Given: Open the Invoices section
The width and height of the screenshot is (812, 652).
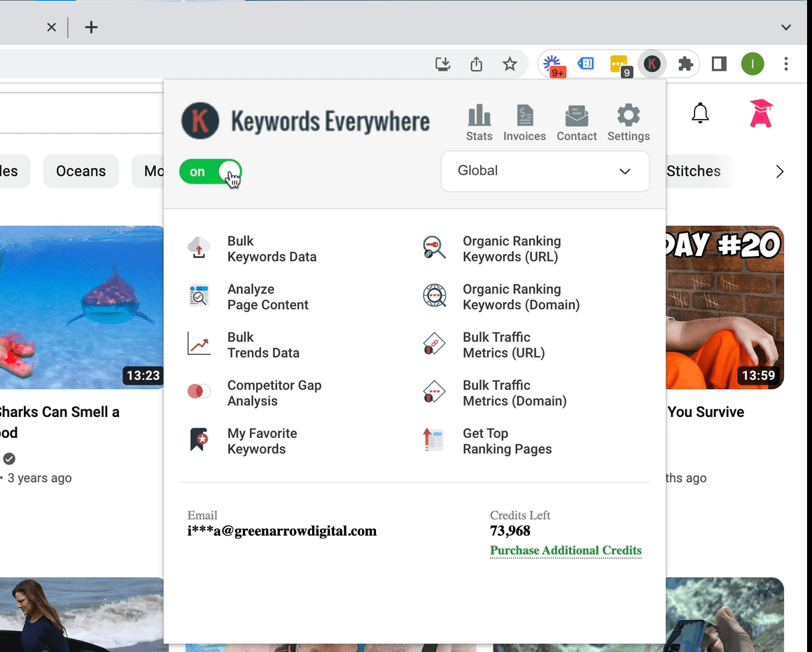Looking at the screenshot, I should tap(524, 121).
